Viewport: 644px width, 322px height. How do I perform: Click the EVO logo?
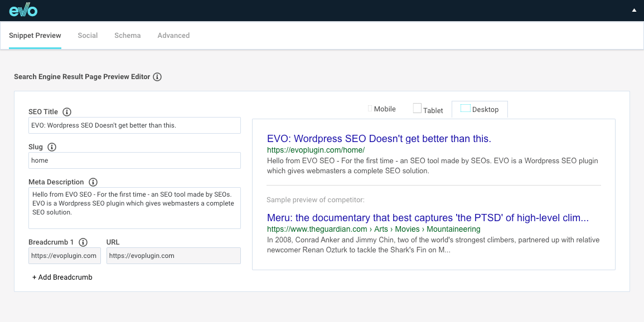tap(23, 10)
